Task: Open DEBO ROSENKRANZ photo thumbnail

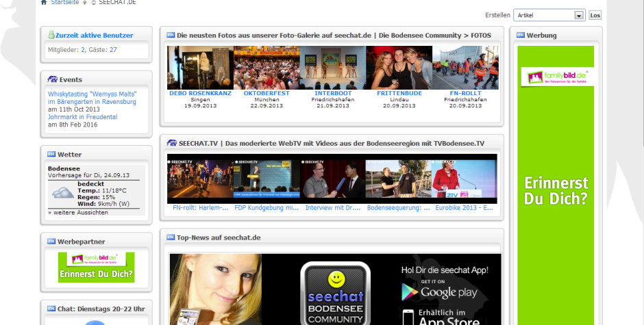Action: point(201,68)
